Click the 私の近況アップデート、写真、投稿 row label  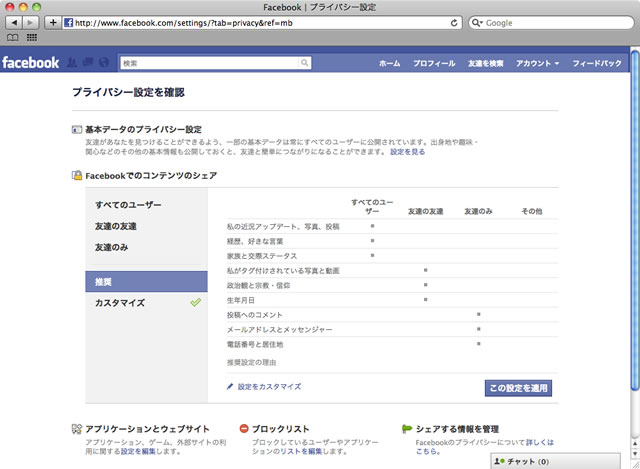pyautogui.click(x=283, y=227)
